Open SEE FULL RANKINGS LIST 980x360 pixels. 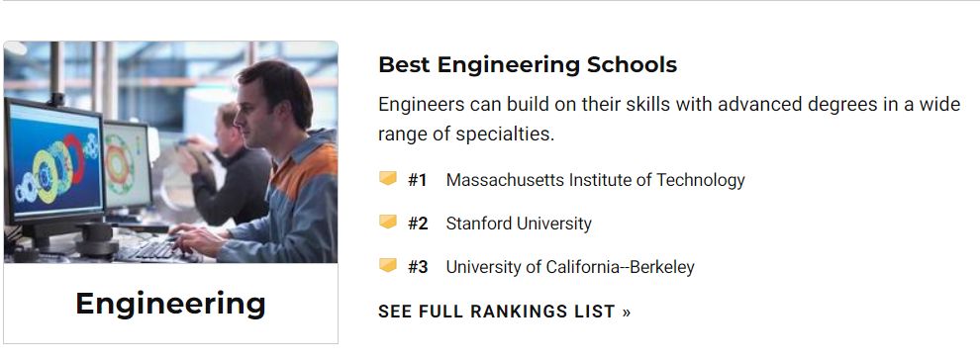point(504,312)
